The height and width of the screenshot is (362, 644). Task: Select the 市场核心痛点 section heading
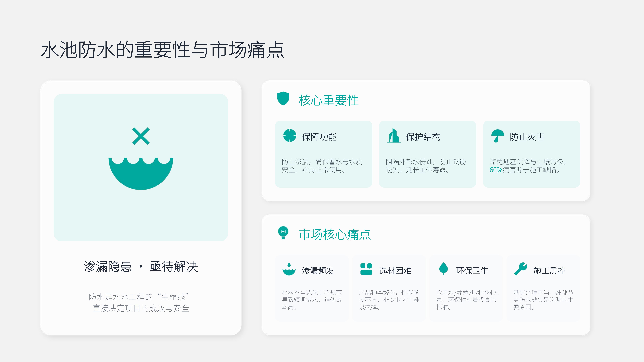[335, 234]
